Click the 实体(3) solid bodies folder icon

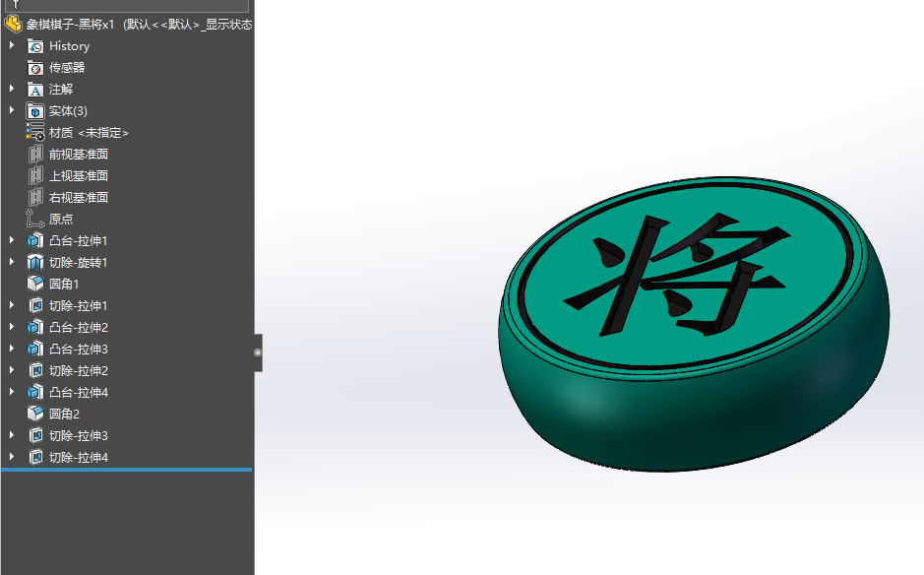pyautogui.click(x=35, y=111)
